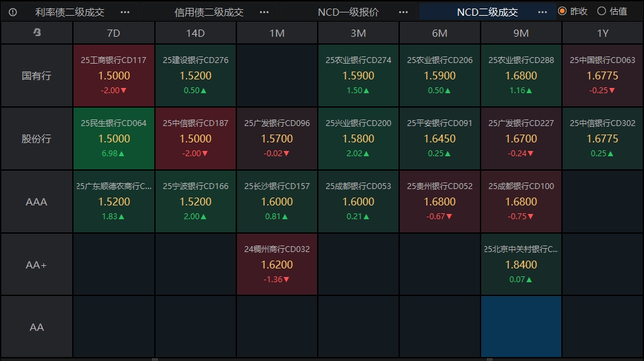Open the 25工商银行CD117 cell
The width and height of the screenshot is (644, 361).
pyautogui.click(x=114, y=75)
